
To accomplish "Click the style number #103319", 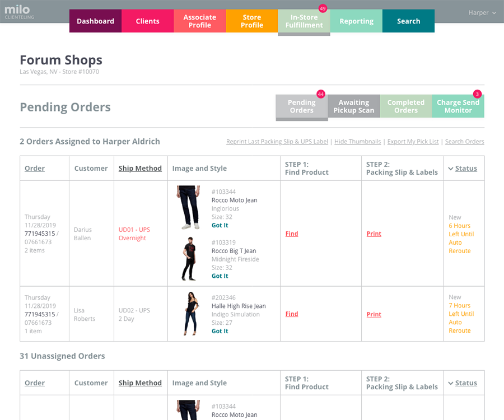I will [223, 242].
